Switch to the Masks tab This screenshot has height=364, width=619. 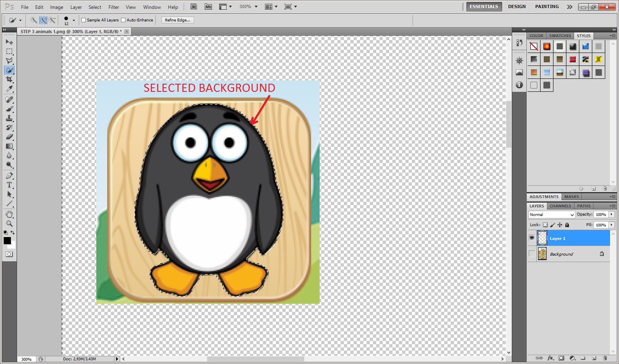pos(571,197)
